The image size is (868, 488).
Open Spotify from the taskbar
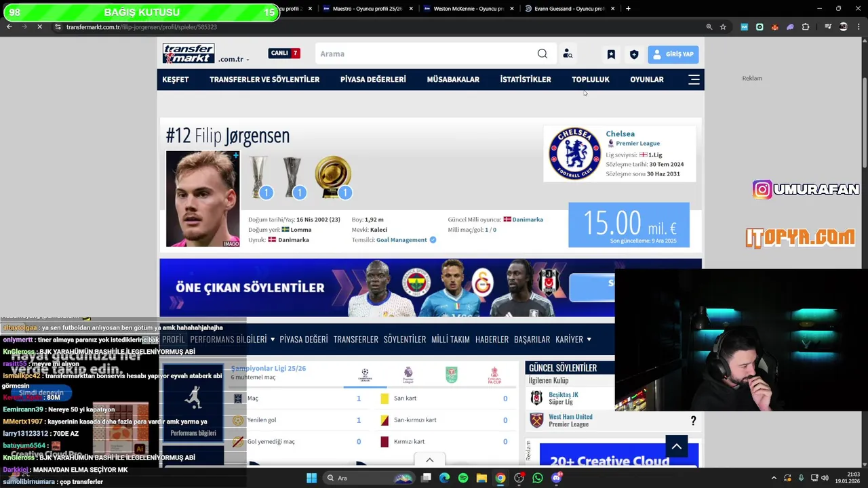click(x=462, y=478)
